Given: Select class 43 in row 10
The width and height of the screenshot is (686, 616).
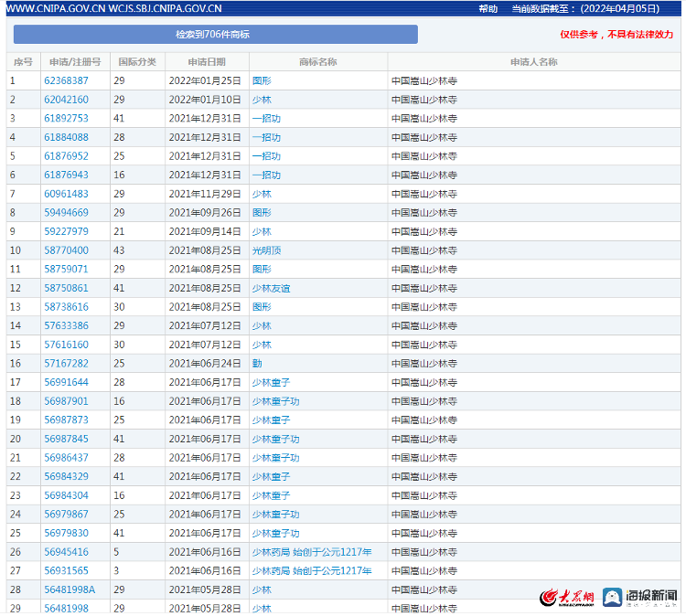Looking at the screenshot, I should [x=119, y=250].
